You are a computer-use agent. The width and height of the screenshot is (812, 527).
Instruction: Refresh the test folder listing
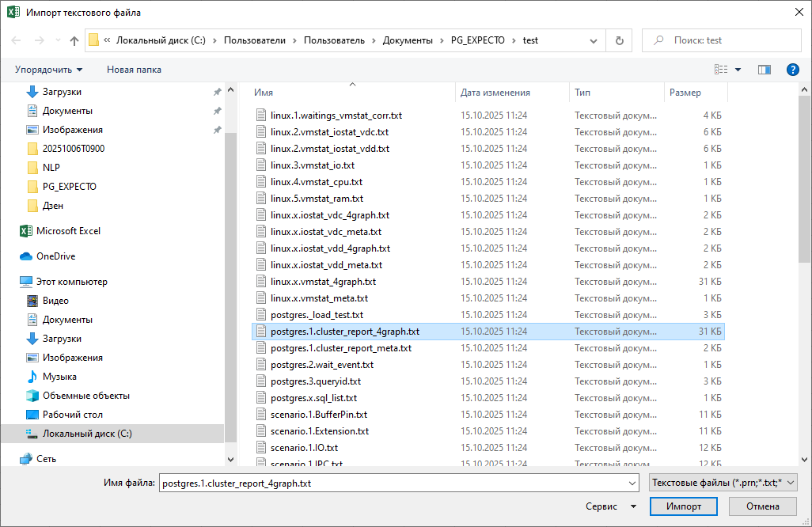click(x=620, y=40)
